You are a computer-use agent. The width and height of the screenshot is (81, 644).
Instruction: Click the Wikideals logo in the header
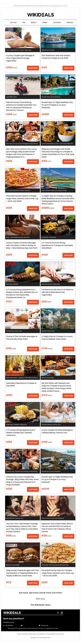click(x=40, y=15)
